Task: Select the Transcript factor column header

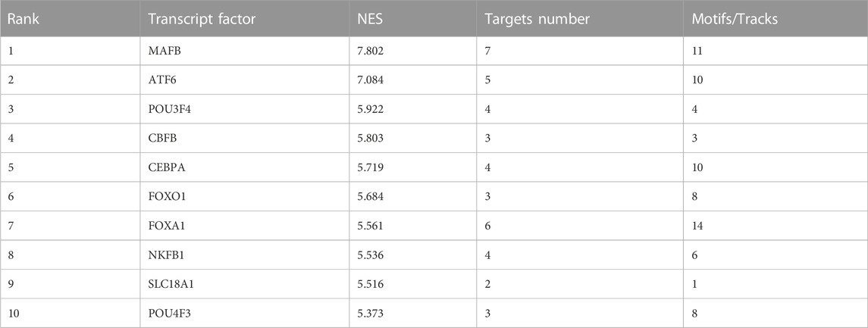Action: (245, 18)
